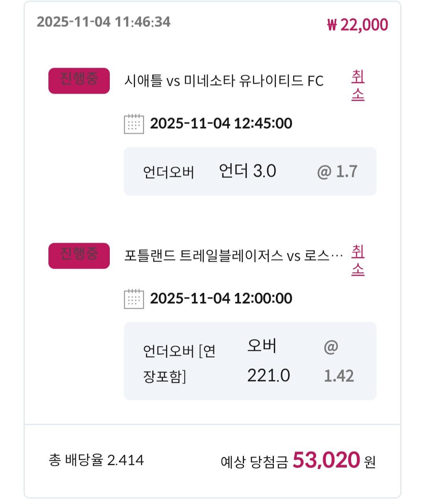Click the ₩ 22,000 bet amount
The height and width of the screenshot is (504, 425).
pyautogui.click(x=357, y=25)
